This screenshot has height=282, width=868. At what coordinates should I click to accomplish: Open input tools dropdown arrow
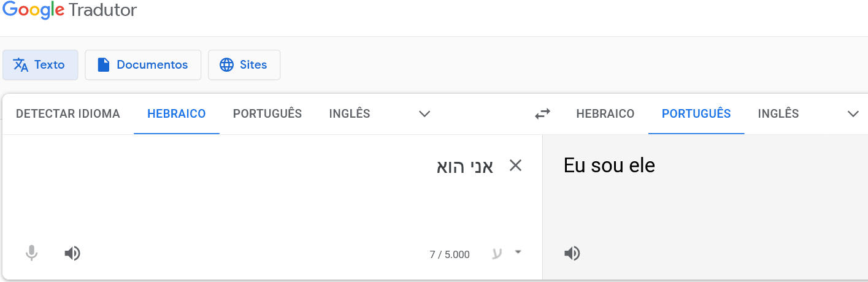tap(518, 252)
